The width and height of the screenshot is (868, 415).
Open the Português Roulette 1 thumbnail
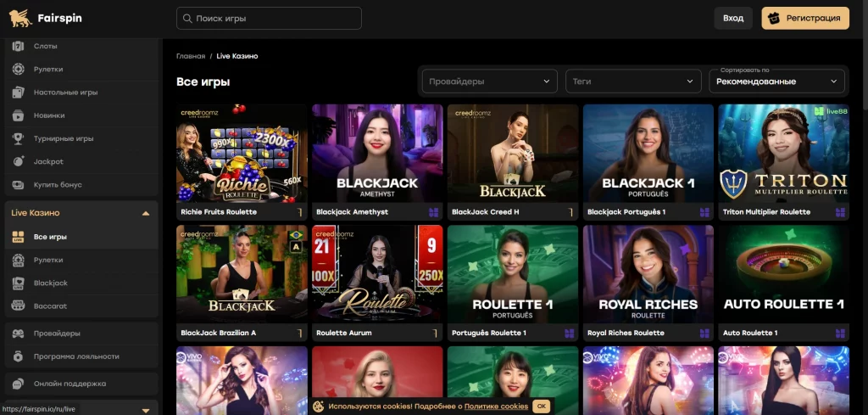pyautogui.click(x=513, y=274)
